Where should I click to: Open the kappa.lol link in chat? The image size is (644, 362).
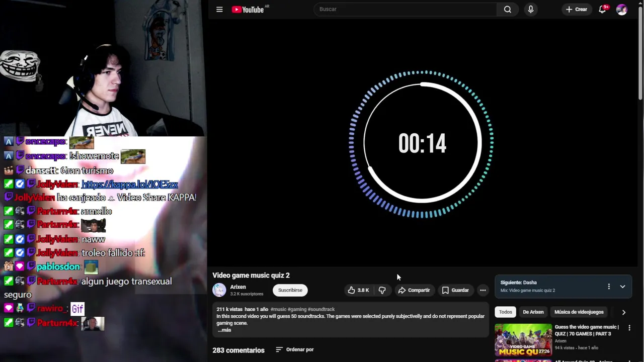[x=129, y=185]
